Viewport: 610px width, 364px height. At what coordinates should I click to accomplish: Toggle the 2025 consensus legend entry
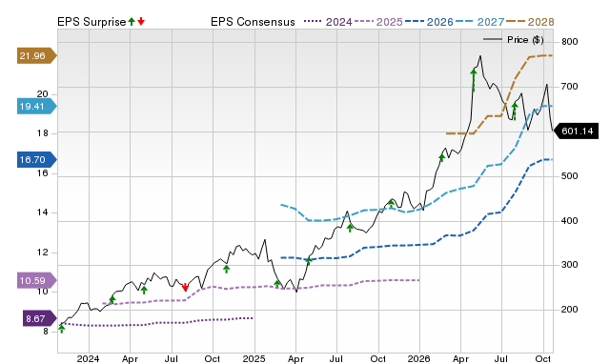click(x=378, y=22)
